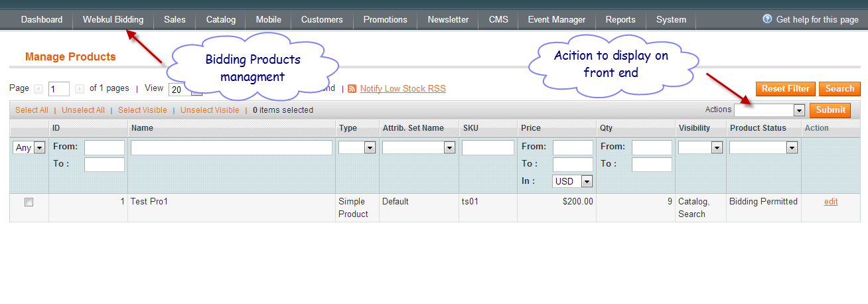Open the Newsletter menu
Screen dimensions: 868x304
[x=448, y=19]
